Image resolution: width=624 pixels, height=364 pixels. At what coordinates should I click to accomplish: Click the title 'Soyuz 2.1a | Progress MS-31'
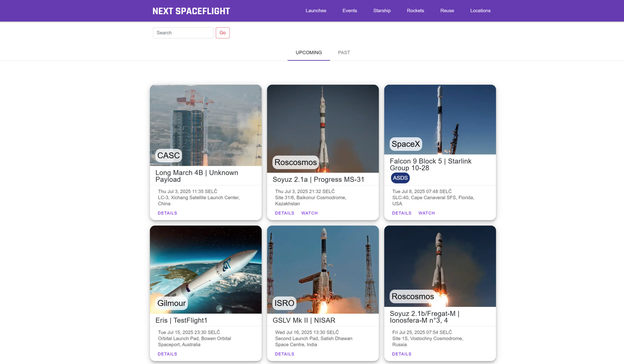[x=318, y=179]
